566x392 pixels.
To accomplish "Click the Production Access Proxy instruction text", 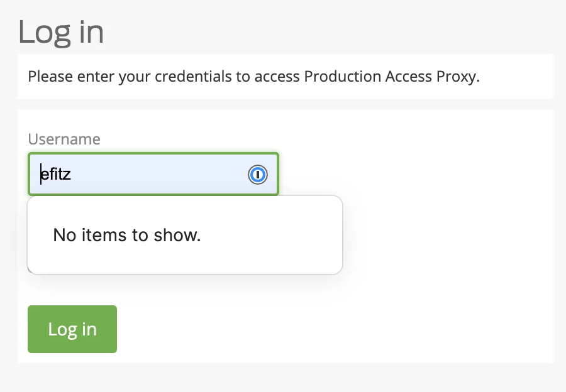I will coord(254,77).
